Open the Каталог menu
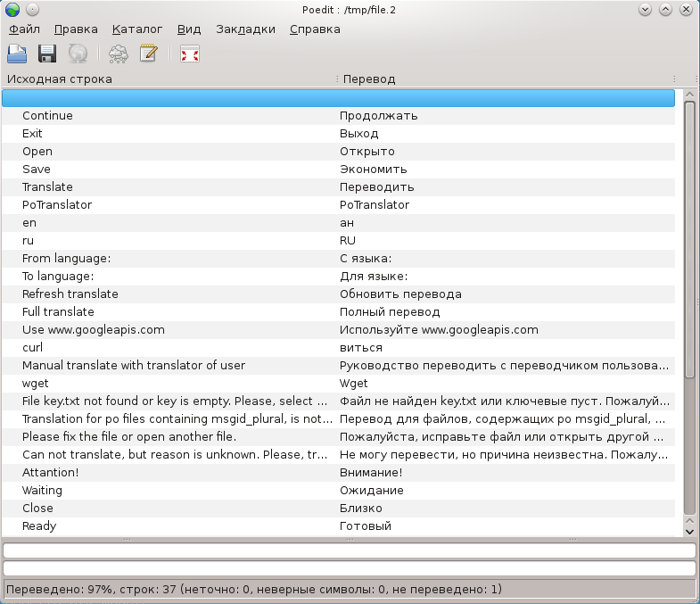The image size is (700, 604). coord(137,29)
